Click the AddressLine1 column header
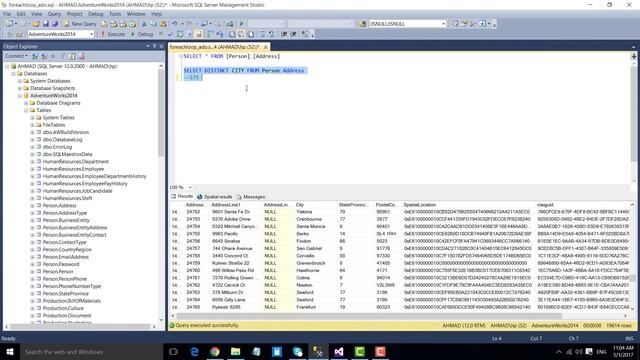Screen dimensions: 640x360 pyautogui.click(x=235, y=205)
